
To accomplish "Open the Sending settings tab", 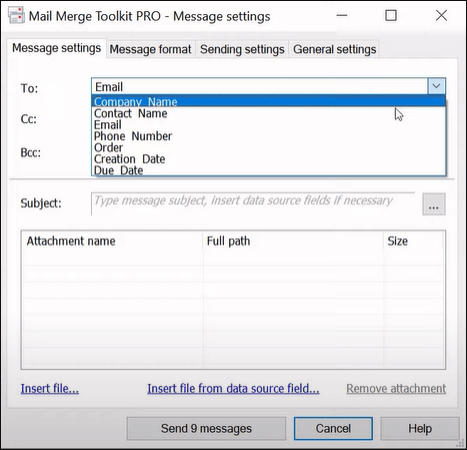I will [242, 49].
